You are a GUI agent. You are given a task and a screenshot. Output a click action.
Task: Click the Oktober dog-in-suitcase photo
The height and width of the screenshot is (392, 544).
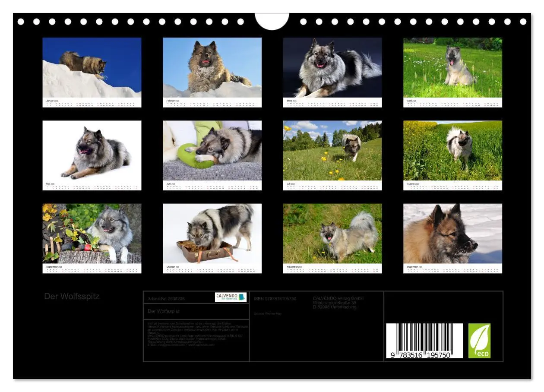(x=212, y=237)
